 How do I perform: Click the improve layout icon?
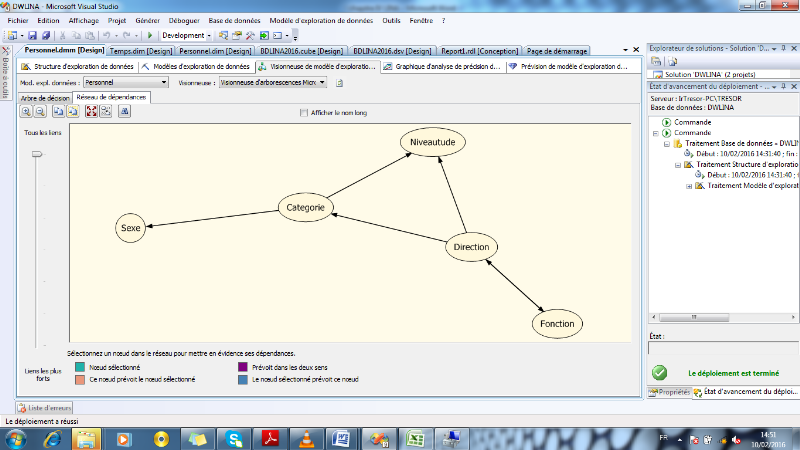[x=106, y=111]
